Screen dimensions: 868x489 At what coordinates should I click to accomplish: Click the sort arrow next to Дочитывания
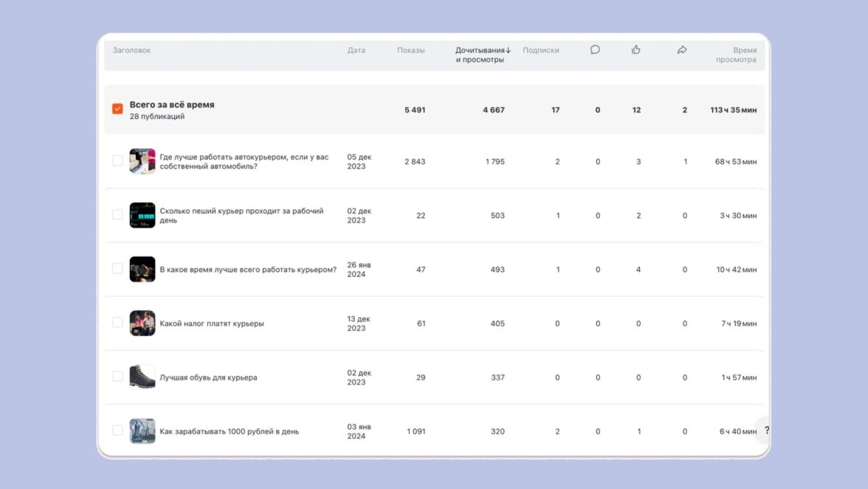[x=509, y=50]
